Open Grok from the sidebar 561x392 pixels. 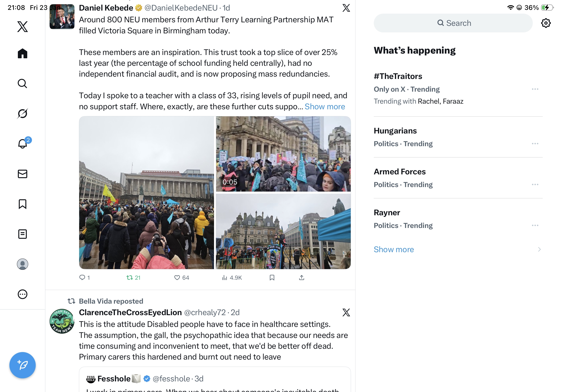(23, 114)
